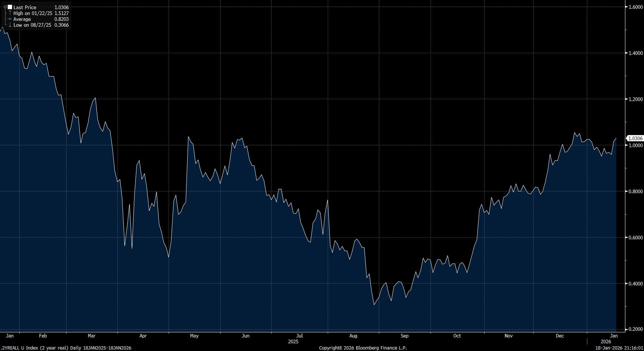Click the Low marker icon in legend
Screen dimensions: 644x351
pos(10,25)
